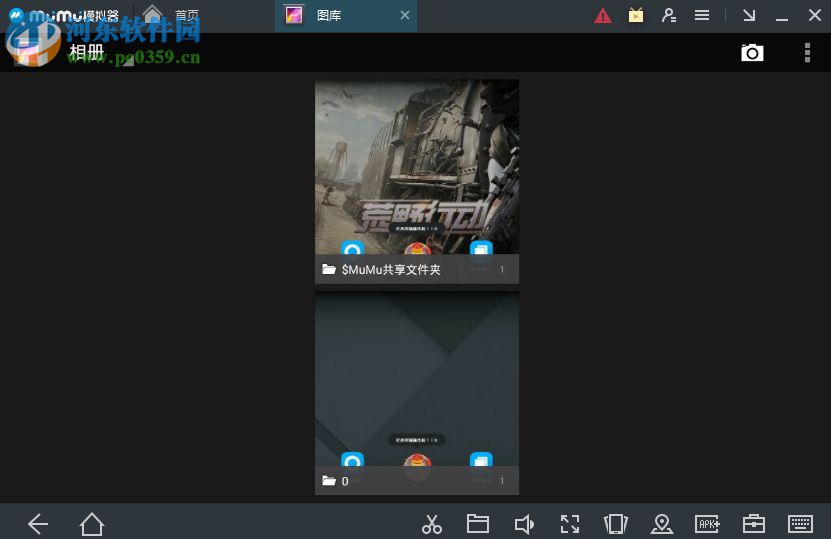This screenshot has width=831, height=539.
Task: Open the hamburger menu in title bar
Action: click(x=703, y=16)
